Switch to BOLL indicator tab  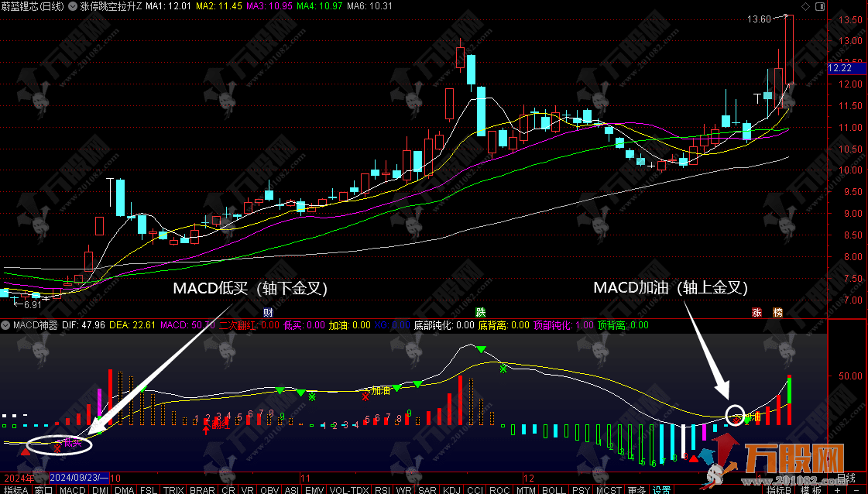tap(554, 489)
